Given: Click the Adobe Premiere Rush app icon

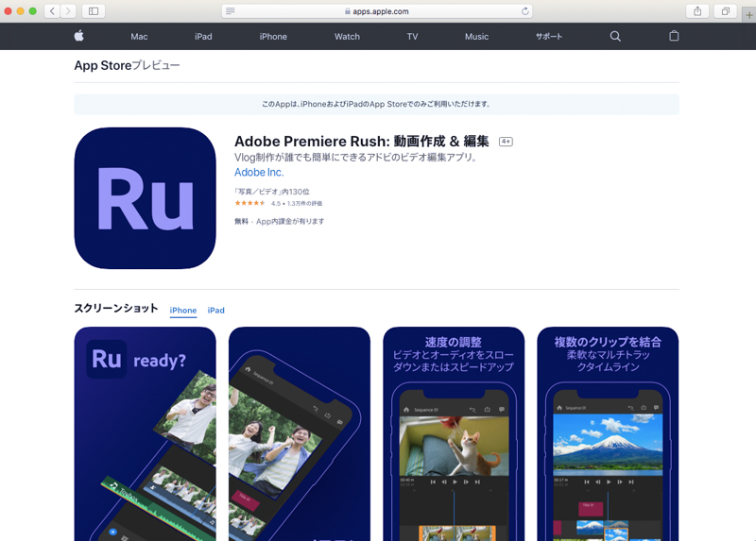Looking at the screenshot, I should (146, 198).
